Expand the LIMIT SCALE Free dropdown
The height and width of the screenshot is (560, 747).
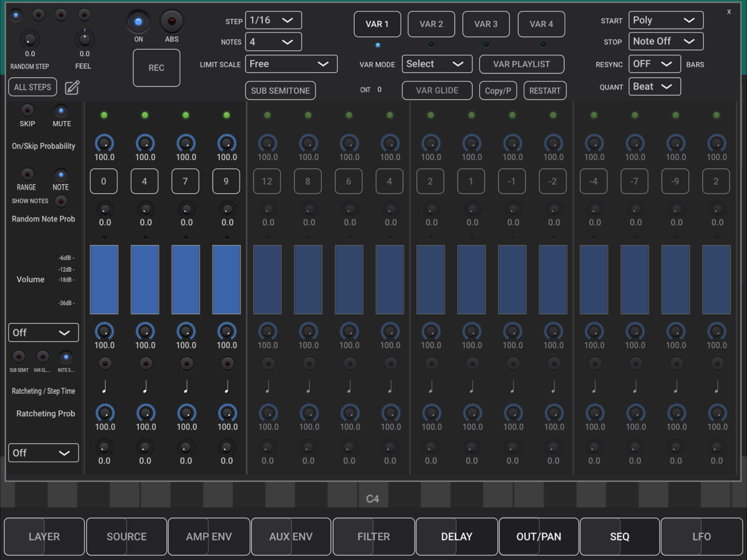[x=291, y=64]
